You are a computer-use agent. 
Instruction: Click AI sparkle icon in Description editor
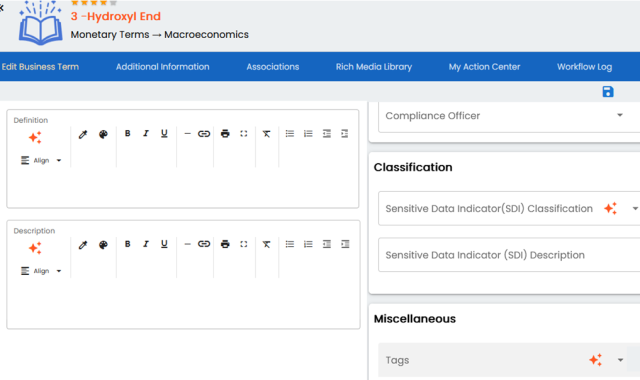(x=35, y=248)
